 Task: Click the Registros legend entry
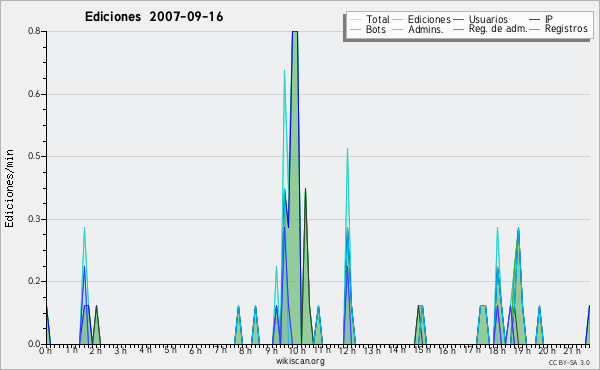pos(559,29)
